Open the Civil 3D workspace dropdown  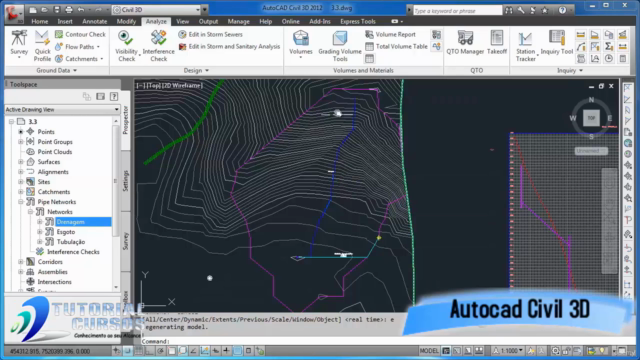156,9
